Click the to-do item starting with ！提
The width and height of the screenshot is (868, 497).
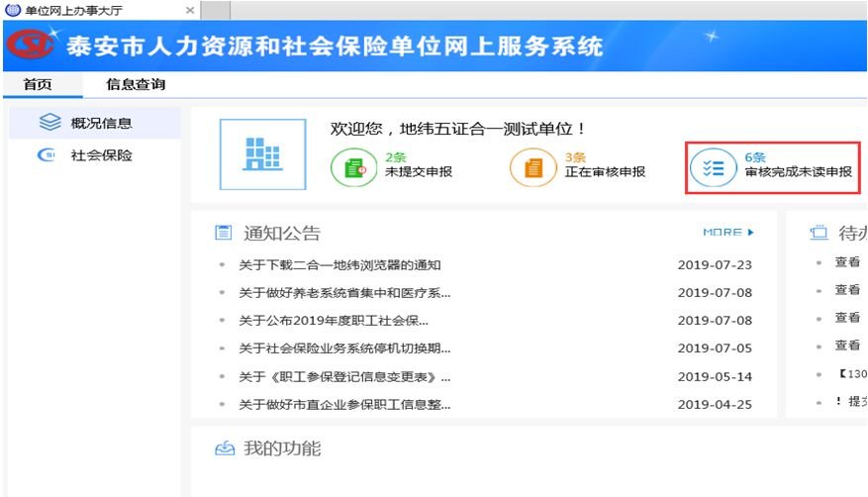(851, 401)
